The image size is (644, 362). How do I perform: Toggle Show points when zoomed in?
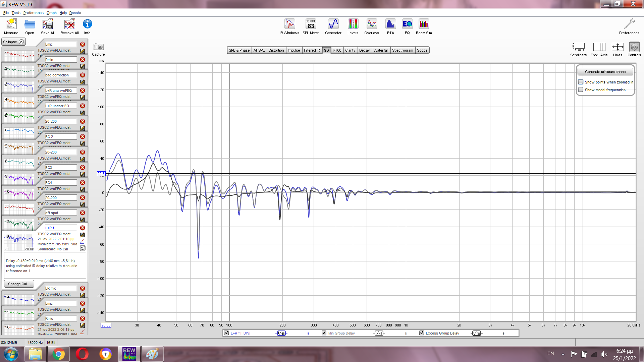click(x=581, y=82)
